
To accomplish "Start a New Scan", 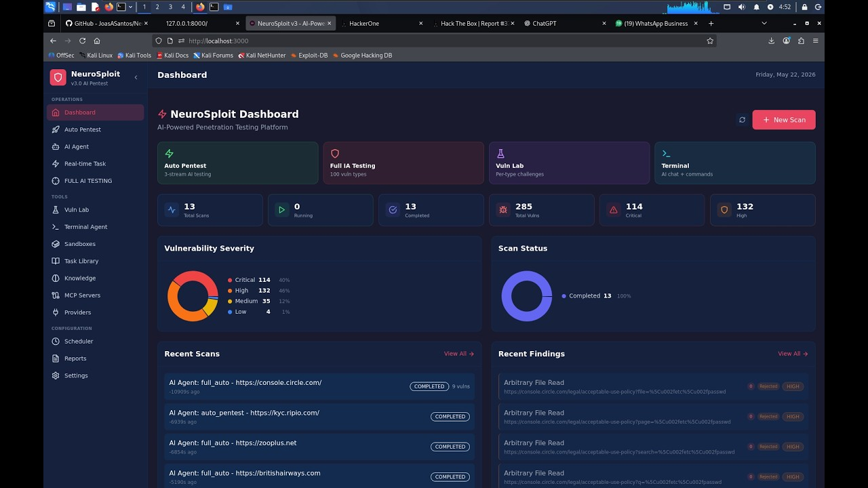I will [784, 120].
